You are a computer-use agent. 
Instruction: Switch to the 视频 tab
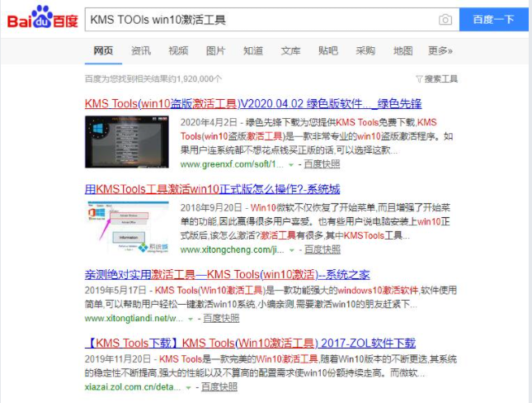click(178, 51)
